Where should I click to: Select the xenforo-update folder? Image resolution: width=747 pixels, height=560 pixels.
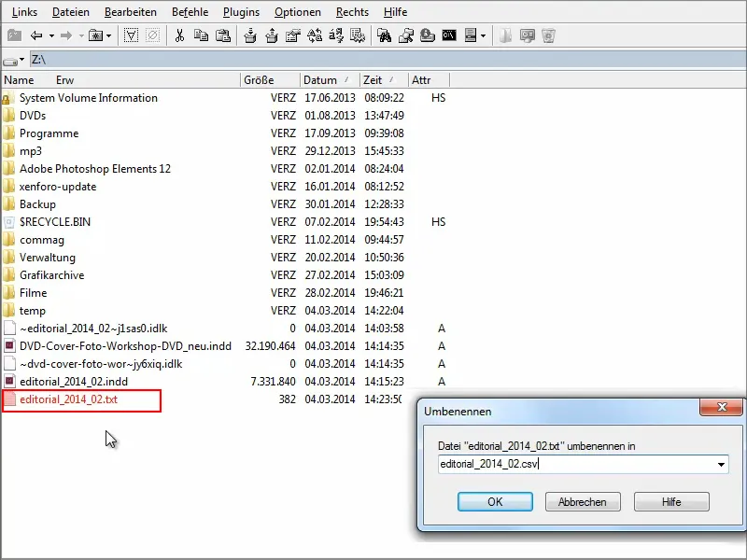[58, 186]
